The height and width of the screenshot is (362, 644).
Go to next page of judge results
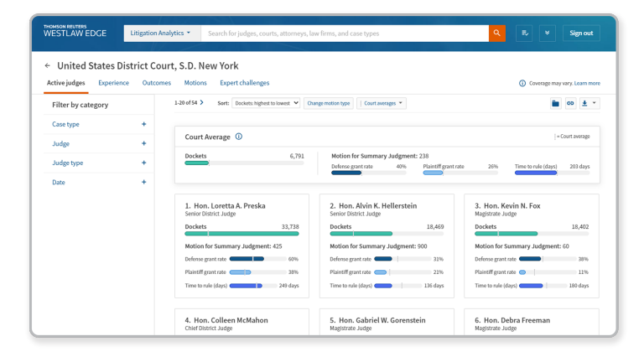201,102
